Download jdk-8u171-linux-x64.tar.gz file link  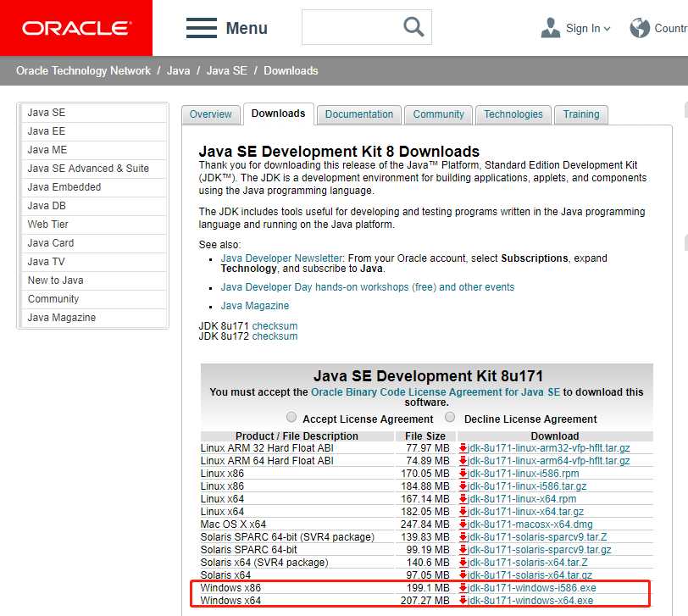tap(525, 512)
